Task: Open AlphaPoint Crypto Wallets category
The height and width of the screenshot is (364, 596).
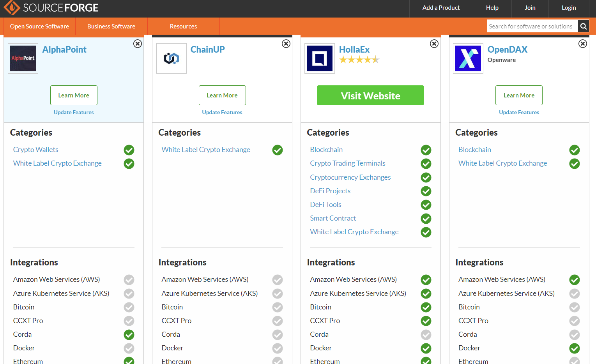Action: 36,150
